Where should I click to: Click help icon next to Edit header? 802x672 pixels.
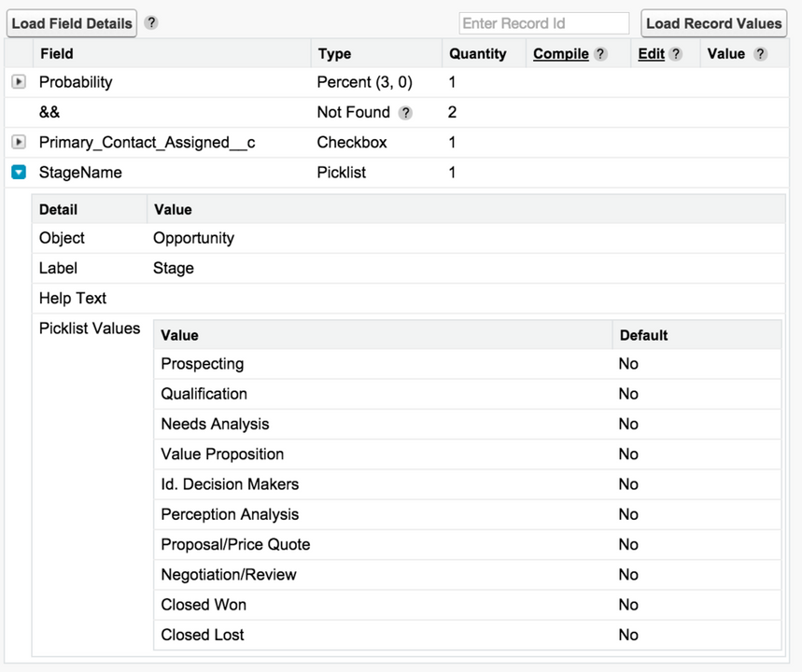tap(676, 54)
